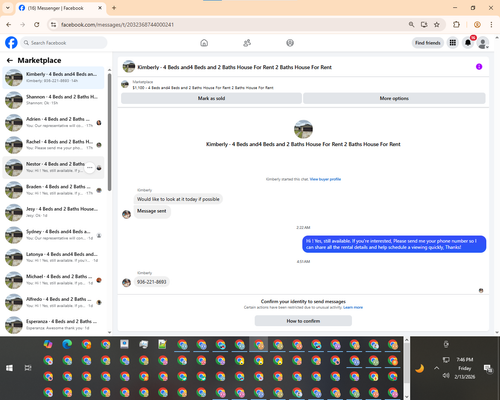The height and width of the screenshot is (400, 500).
Task: Open the Chrome three-dot menu
Action: pos(491,24)
